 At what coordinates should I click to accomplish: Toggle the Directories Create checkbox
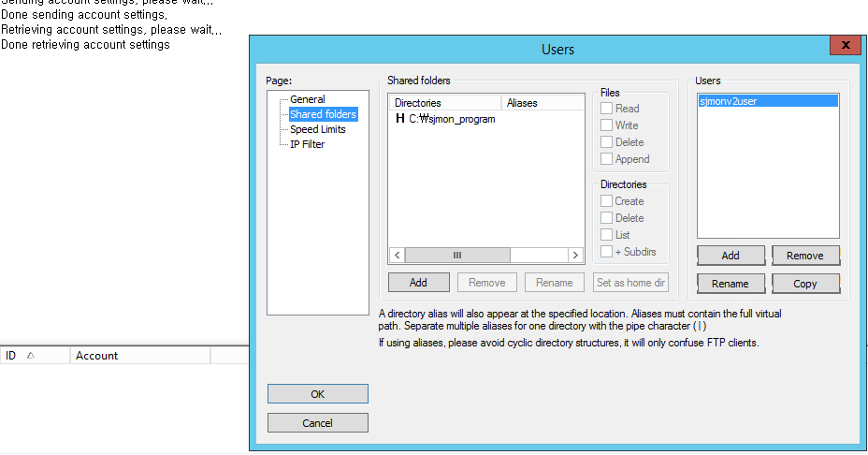607,201
